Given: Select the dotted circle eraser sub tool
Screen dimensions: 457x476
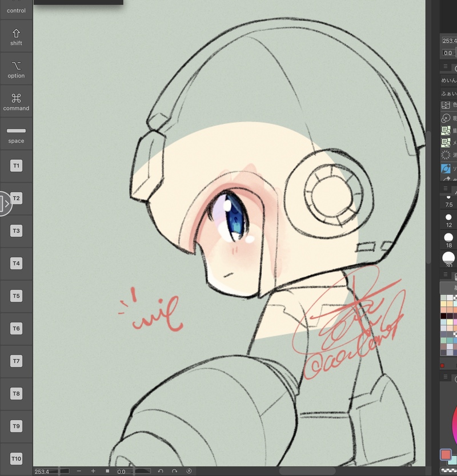Looking at the screenshot, I should tap(446, 155).
